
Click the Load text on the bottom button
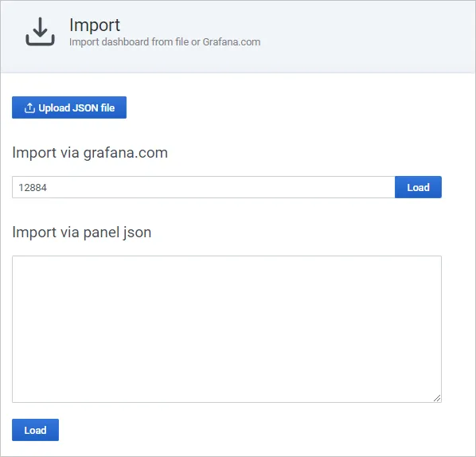tap(35, 430)
